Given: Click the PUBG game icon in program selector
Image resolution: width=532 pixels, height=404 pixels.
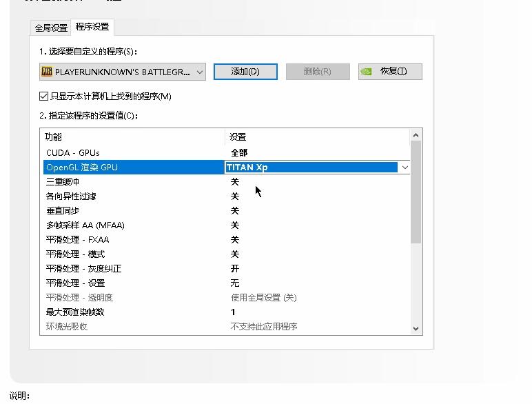Looking at the screenshot, I should (x=47, y=72).
